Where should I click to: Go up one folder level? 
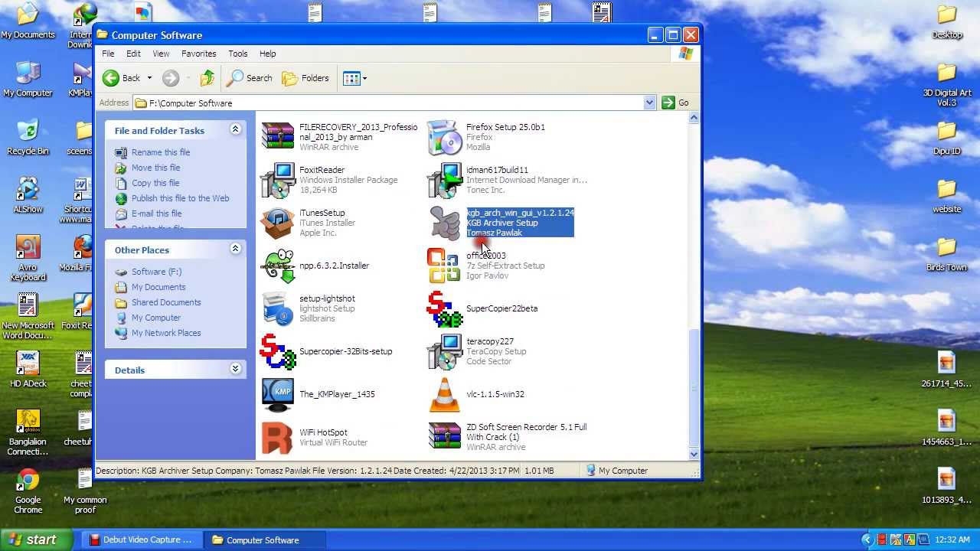(x=207, y=78)
